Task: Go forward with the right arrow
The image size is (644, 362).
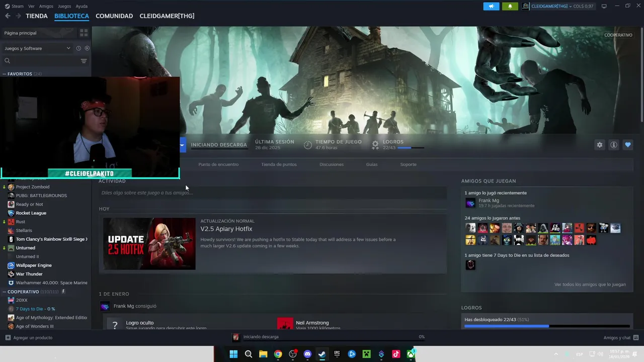Action: (18, 16)
